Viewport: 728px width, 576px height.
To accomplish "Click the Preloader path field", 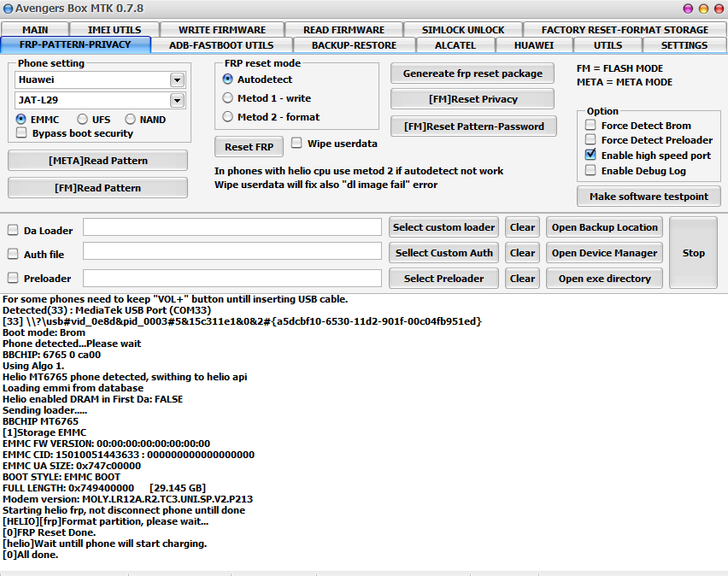I will tap(232, 279).
